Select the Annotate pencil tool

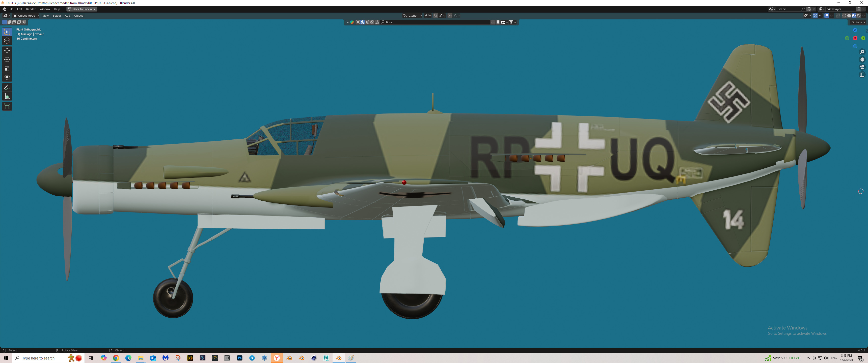click(x=7, y=87)
